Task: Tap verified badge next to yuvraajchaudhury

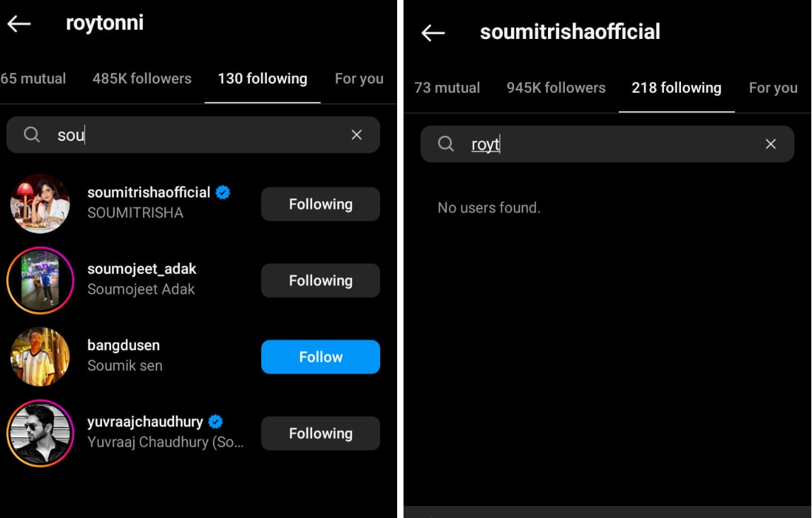Action: pyautogui.click(x=215, y=422)
